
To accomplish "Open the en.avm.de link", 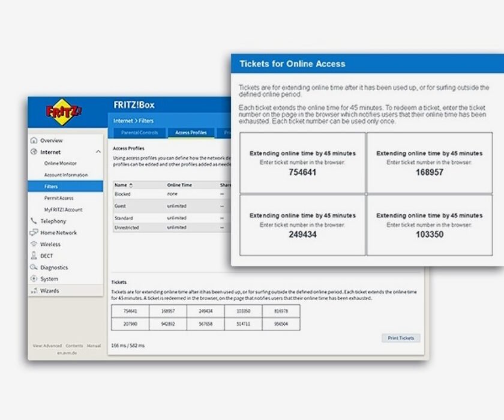I will coord(67,353).
